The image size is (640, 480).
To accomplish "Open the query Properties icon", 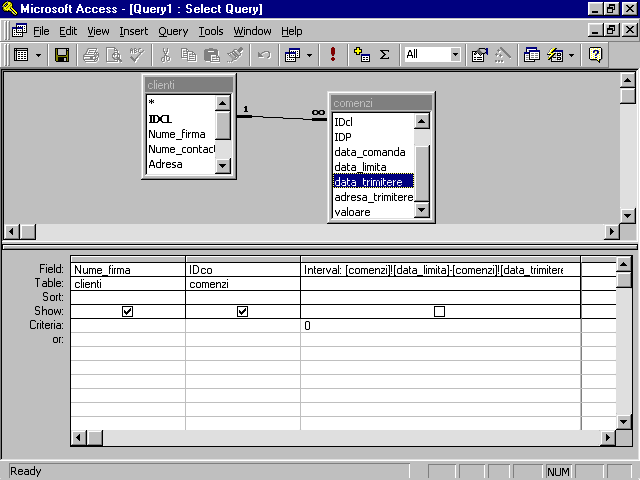I will [480, 55].
